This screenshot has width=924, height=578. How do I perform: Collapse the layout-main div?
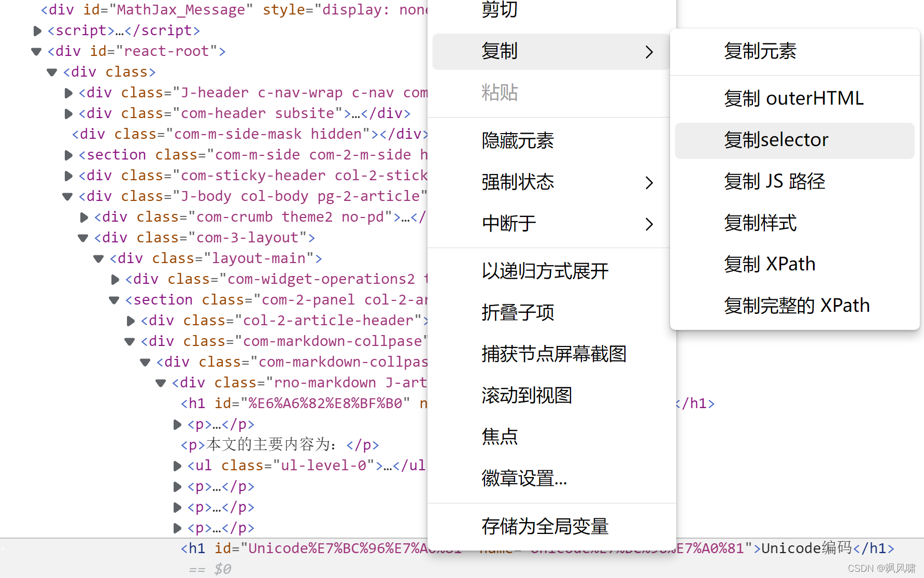98,259
